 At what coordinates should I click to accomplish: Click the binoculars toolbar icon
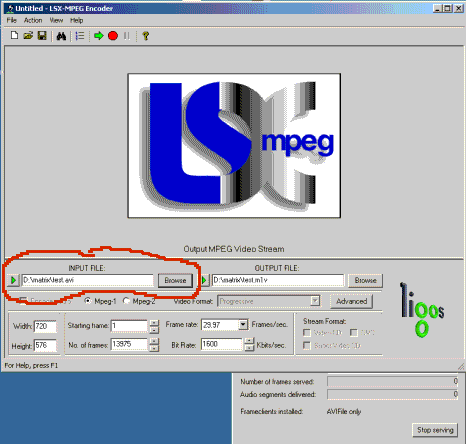pyautogui.click(x=61, y=36)
